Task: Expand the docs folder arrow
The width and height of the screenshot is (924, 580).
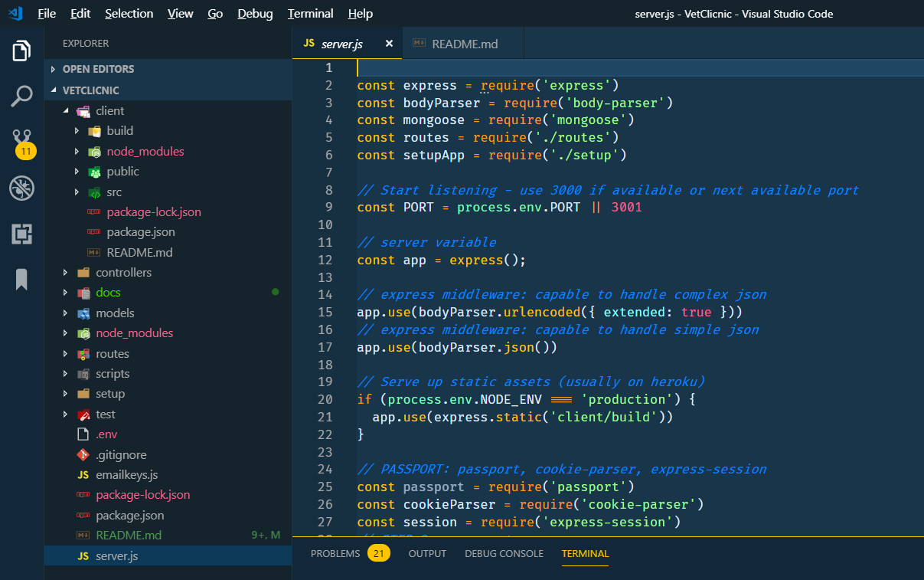Action: point(65,293)
